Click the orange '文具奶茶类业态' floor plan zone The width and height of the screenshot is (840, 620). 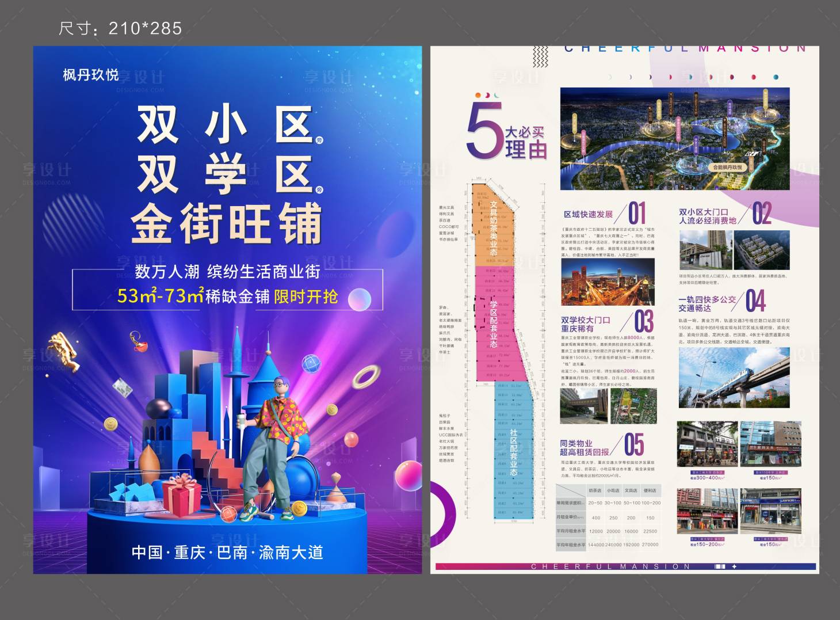click(x=492, y=226)
